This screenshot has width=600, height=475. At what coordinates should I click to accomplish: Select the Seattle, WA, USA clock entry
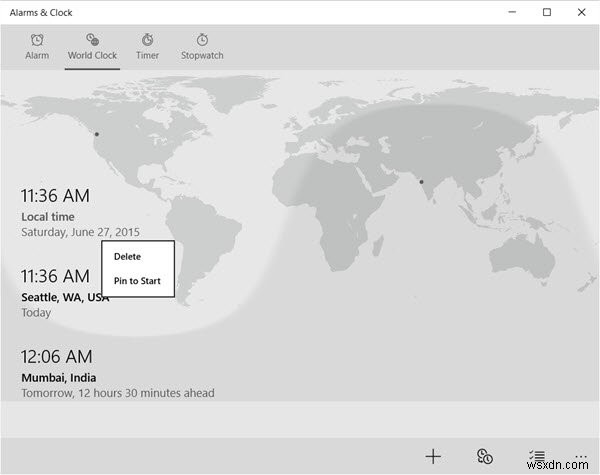tap(65, 293)
